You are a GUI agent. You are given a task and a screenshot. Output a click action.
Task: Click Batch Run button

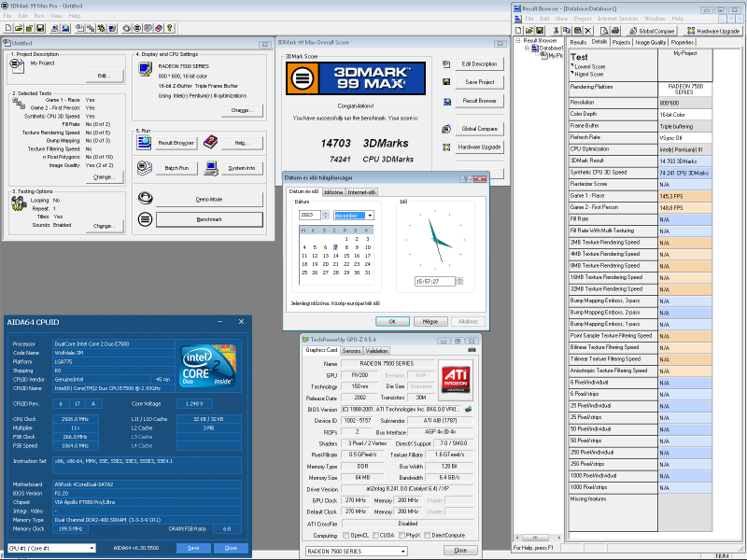click(x=176, y=168)
